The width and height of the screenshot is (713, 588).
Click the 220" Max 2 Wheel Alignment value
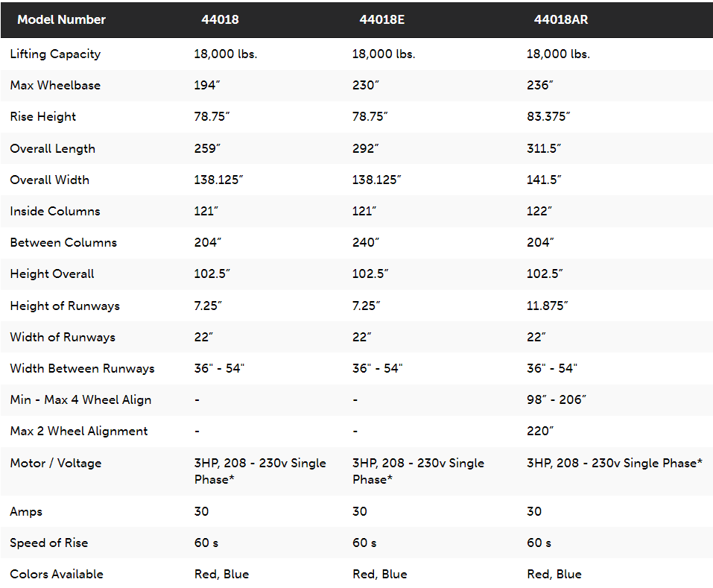click(x=540, y=431)
